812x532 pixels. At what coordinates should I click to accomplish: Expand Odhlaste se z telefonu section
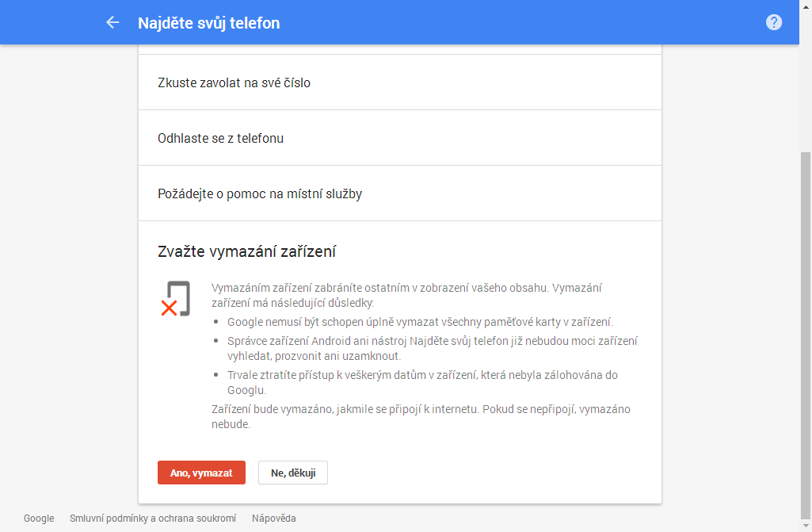tap(400, 138)
